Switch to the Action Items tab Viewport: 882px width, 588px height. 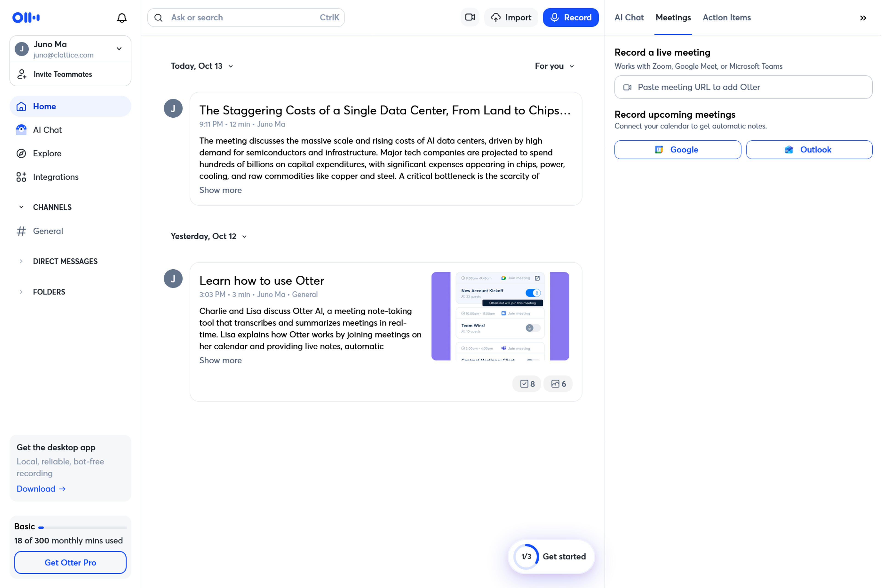[727, 18]
